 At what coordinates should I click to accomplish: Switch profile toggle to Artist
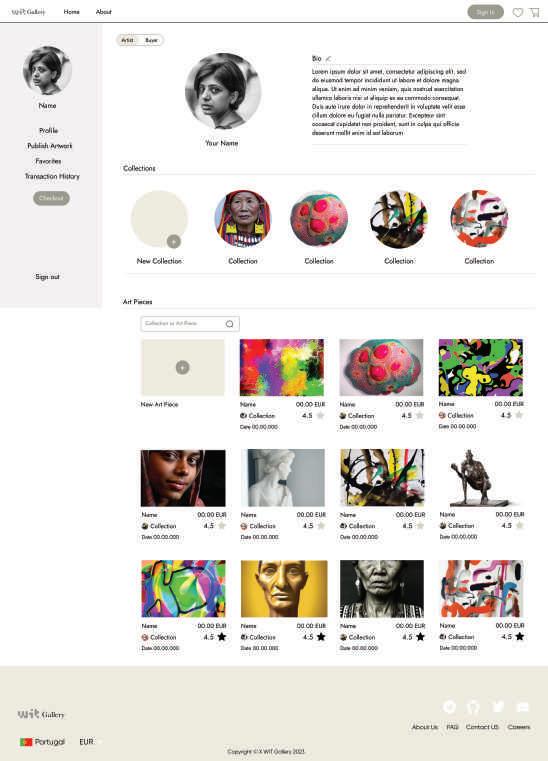pyautogui.click(x=127, y=40)
